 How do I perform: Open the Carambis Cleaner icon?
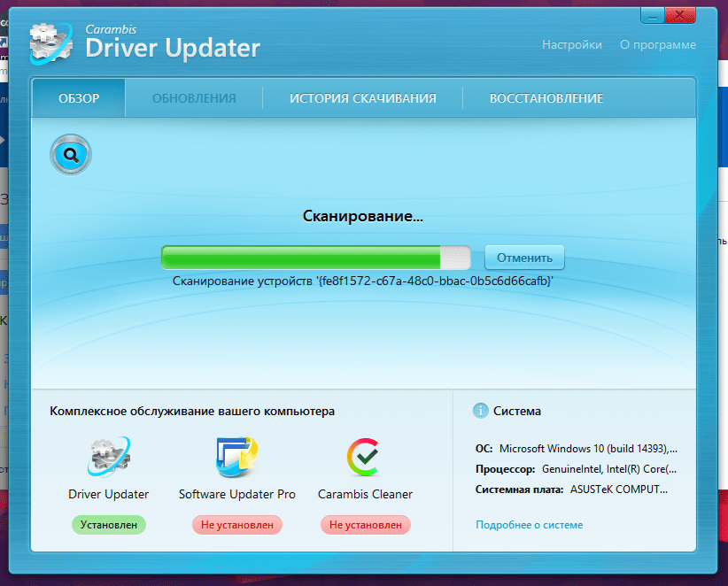[x=365, y=457]
